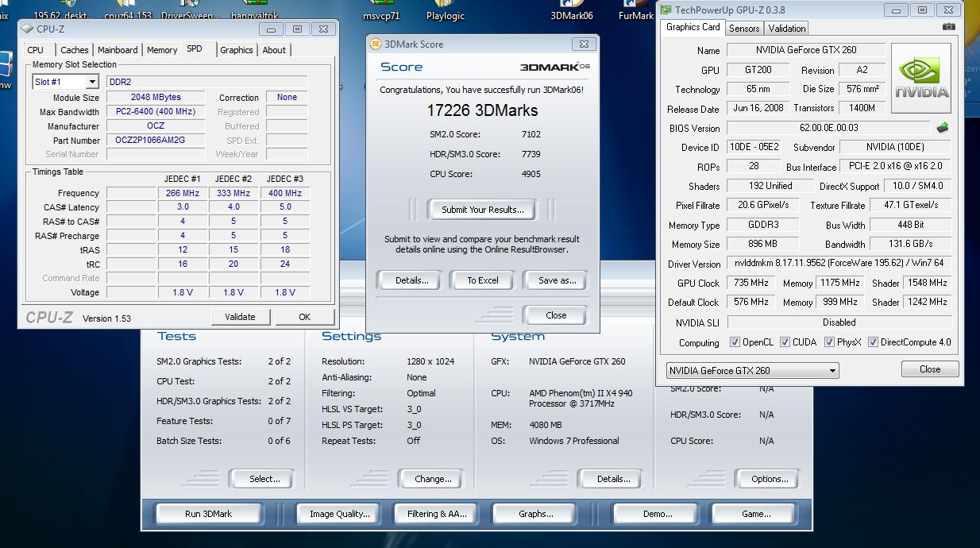Toggle the PhysX checkbox in GPU-Z
This screenshot has width=980, height=548.
point(829,342)
